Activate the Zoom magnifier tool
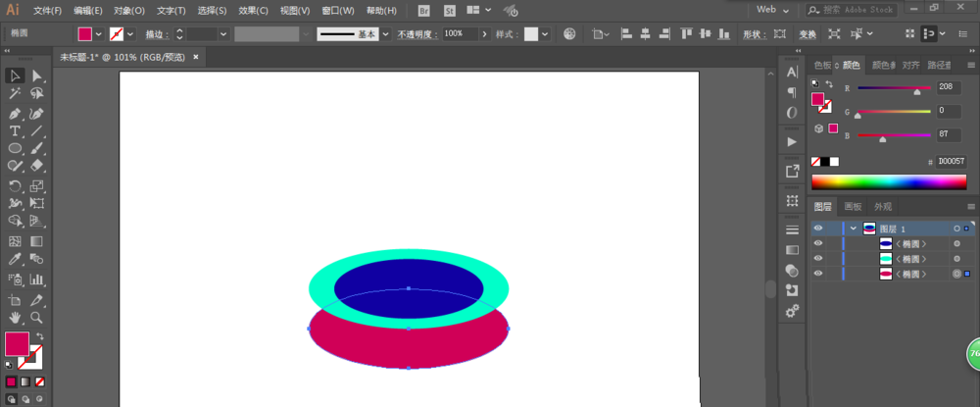The image size is (980, 407). click(x=37, y=317)
